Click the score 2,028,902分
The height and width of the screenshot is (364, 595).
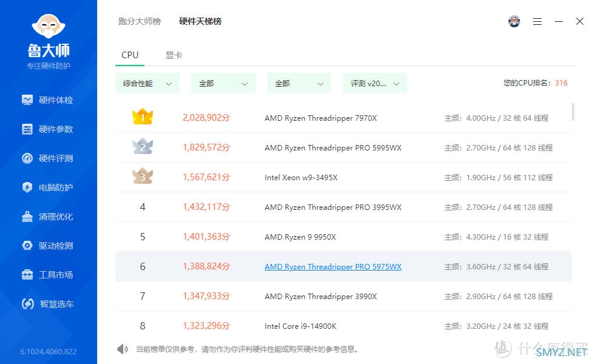(206, 118)
